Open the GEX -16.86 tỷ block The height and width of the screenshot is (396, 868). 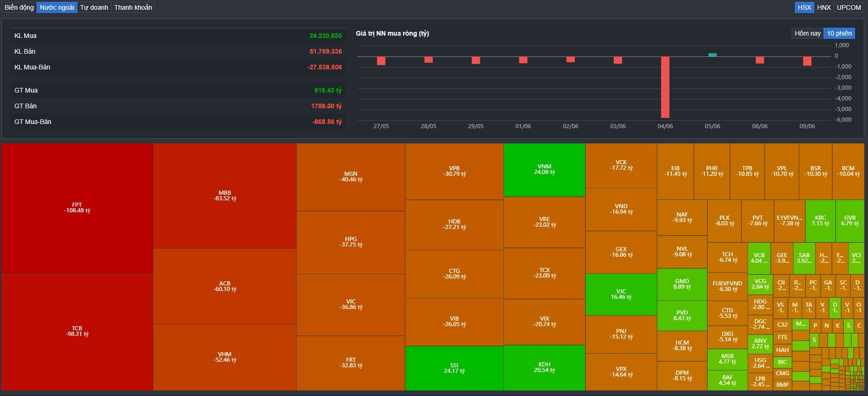click(621, 252)
